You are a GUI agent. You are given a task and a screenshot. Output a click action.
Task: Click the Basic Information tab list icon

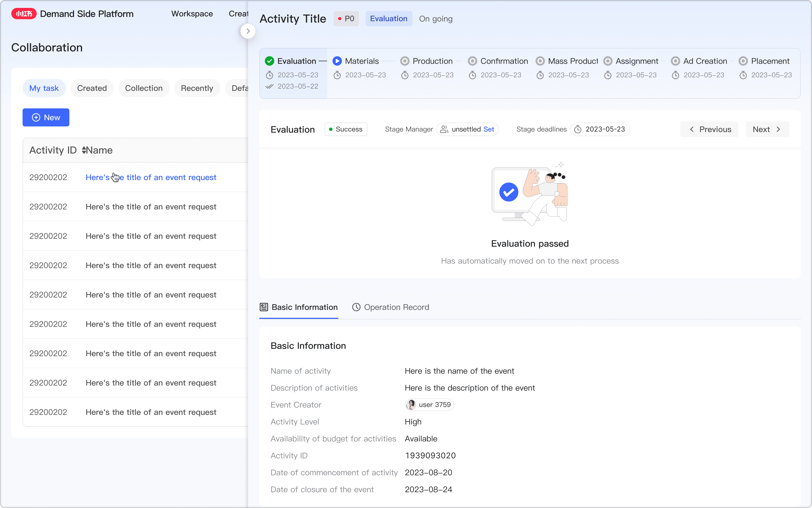point(264,307)
